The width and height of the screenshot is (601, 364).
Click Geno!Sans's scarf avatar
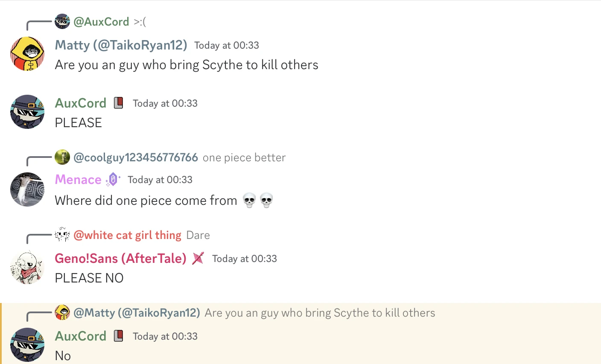pyautogui.click(x=27, y=267)
